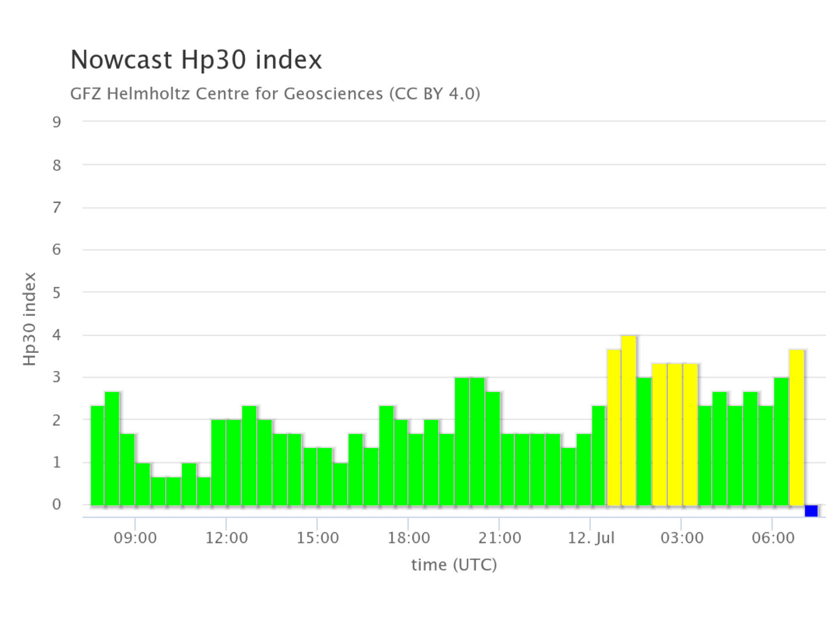Click the 21:00 x-axis label
840x630 pixels.
click(x=499, y=538)
